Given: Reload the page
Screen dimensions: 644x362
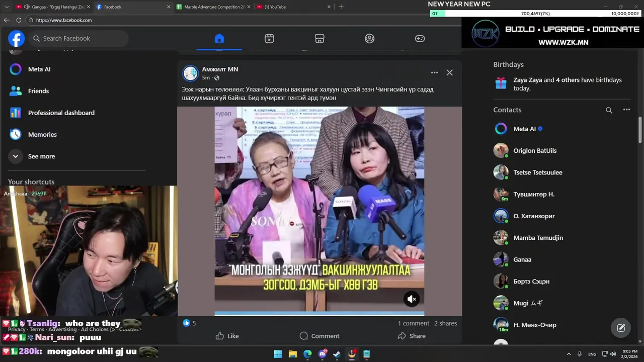Looking at the screenshot, I should (19, 20).
